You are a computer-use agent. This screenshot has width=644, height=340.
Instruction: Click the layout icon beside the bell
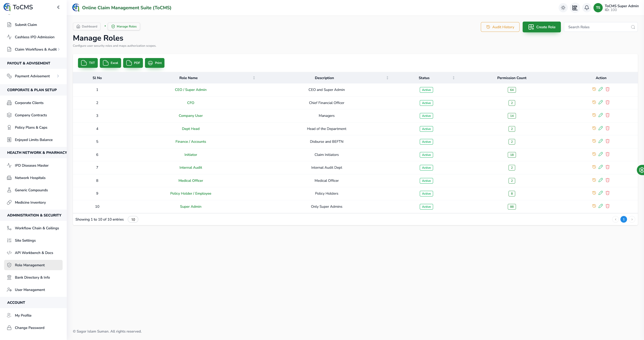click(x=575, y=8)
